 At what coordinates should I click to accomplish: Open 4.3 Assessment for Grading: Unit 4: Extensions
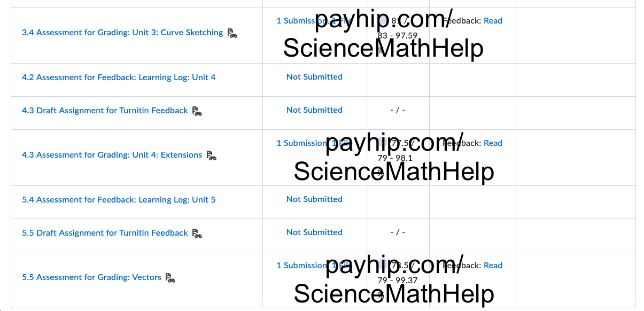[x=112, y=155]
